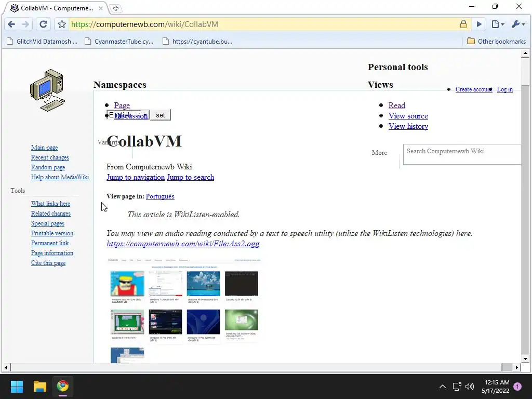Open Related changes
Viewport: 532px width, 399px height.
(51, 214)
